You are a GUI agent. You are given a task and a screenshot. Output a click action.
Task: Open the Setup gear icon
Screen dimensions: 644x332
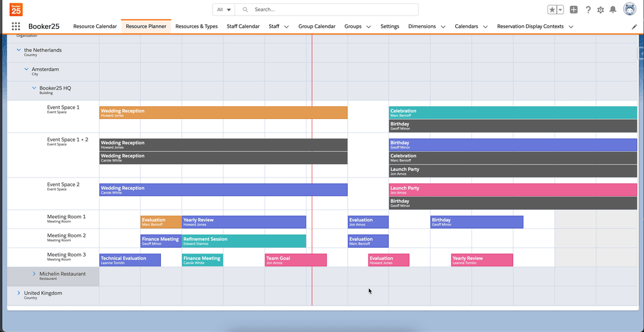601,10
